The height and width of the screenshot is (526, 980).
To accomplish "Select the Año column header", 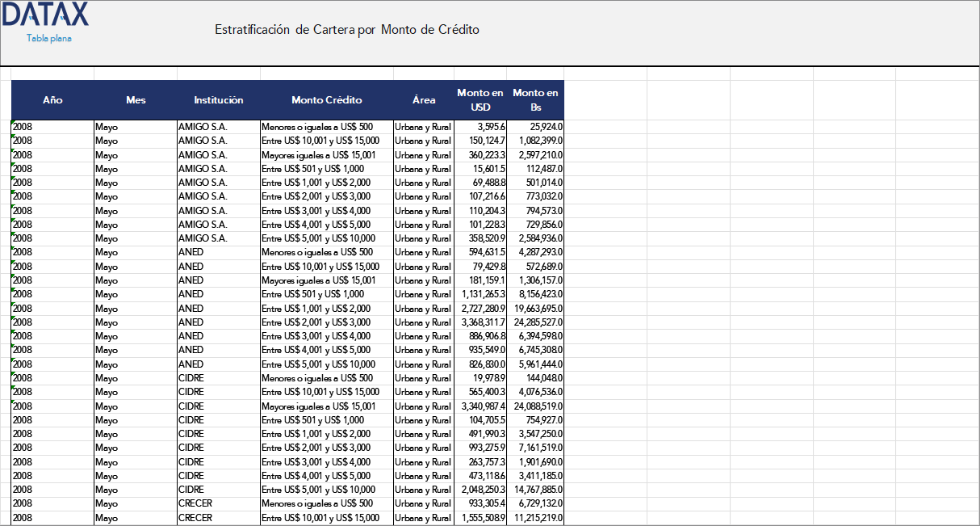I will pos(52,99).
